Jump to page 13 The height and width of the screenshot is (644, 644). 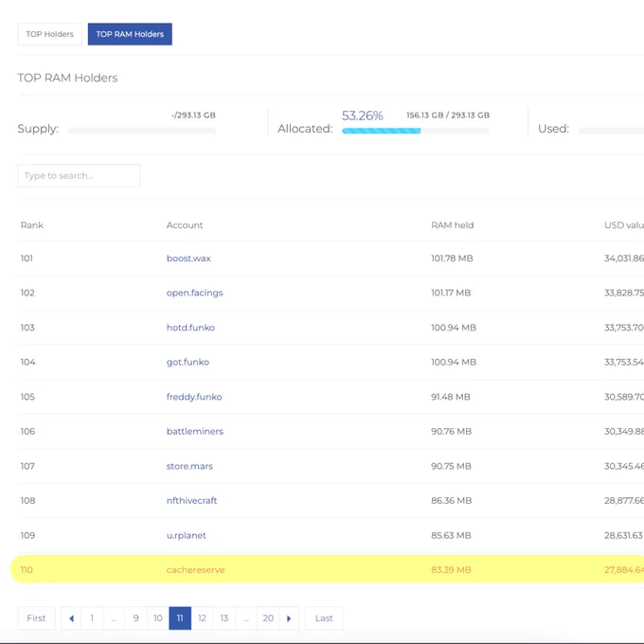pos(224,618)
